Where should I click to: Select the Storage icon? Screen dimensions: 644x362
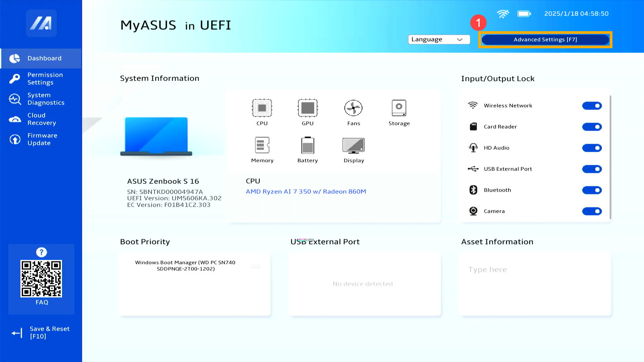399,108
